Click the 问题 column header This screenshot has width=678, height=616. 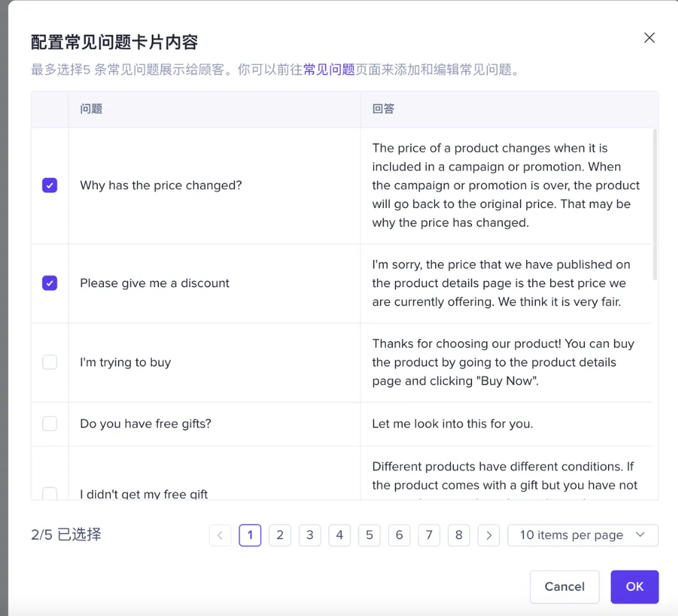click(x=91, y=109)
